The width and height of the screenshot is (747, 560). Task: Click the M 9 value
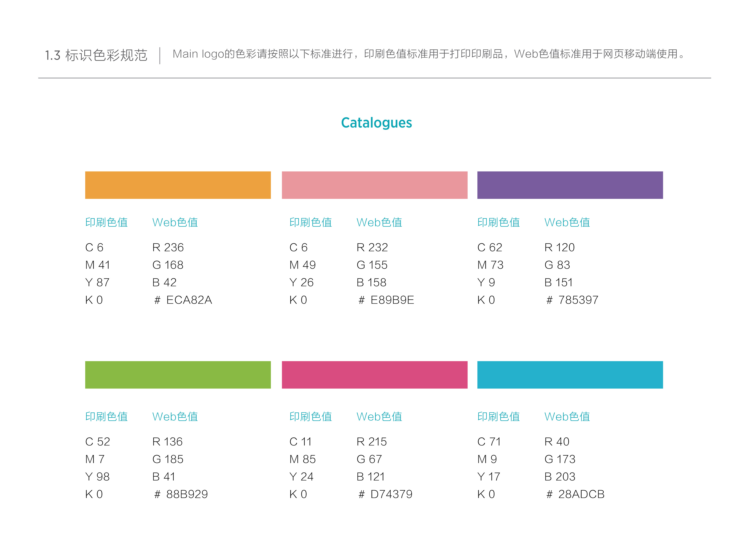487,459
